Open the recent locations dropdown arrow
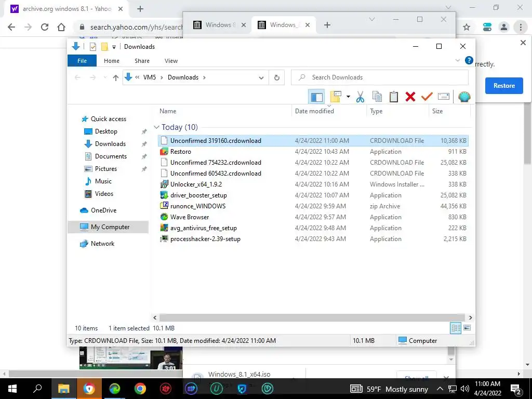The width and height of the screenshot is (532, 399). pos(105,78)
